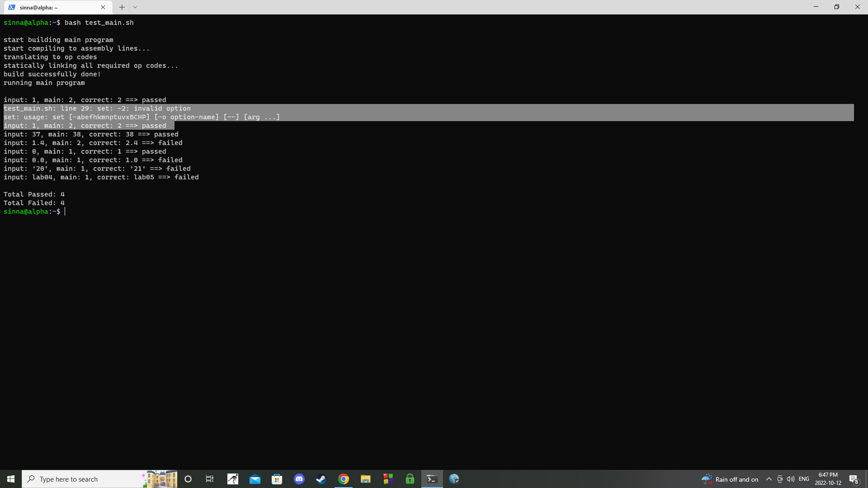Show hidden system tray icons
The image size is (868, 488).
pyautogui.click(x=769, y=479)
